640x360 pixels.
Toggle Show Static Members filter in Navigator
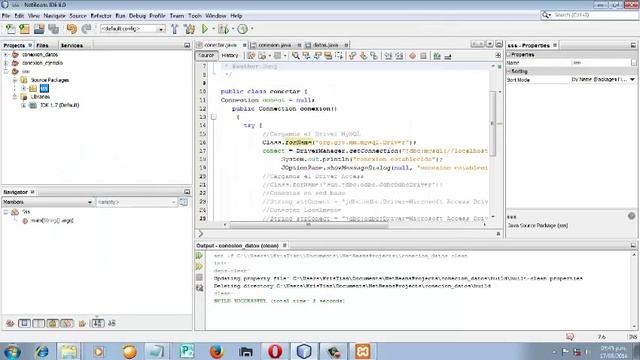38,323
